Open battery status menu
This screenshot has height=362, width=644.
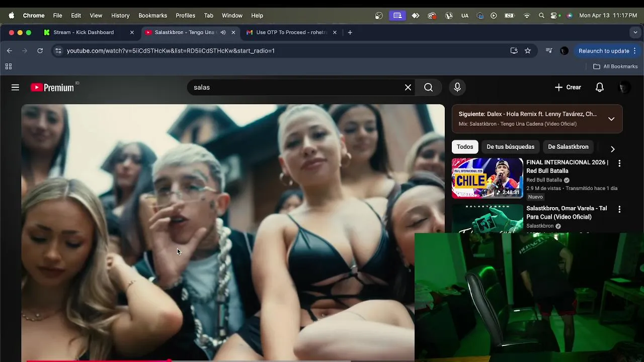pyautogui.click(x=510, y=16)
